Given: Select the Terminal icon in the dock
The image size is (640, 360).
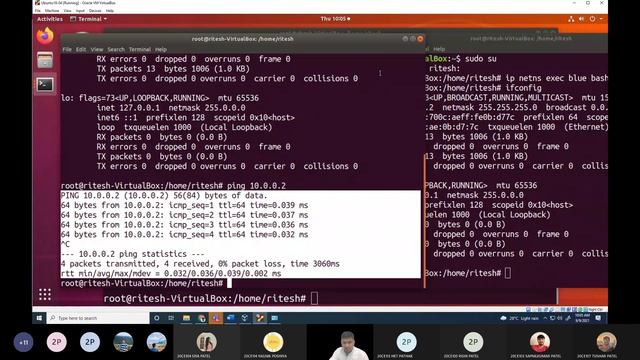Looking at the screenshot, I should 45,84.
